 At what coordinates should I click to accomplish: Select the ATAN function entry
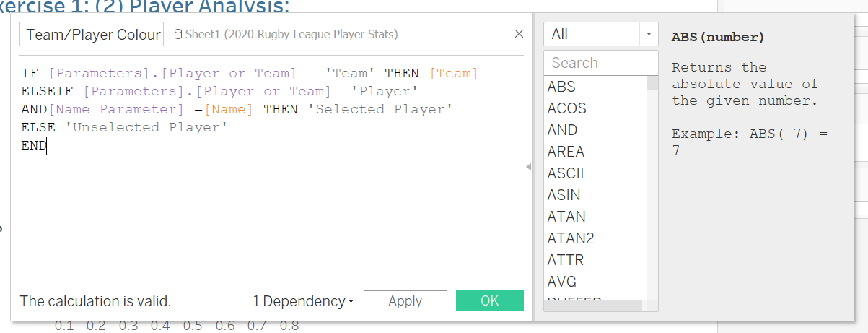point(566,217)
